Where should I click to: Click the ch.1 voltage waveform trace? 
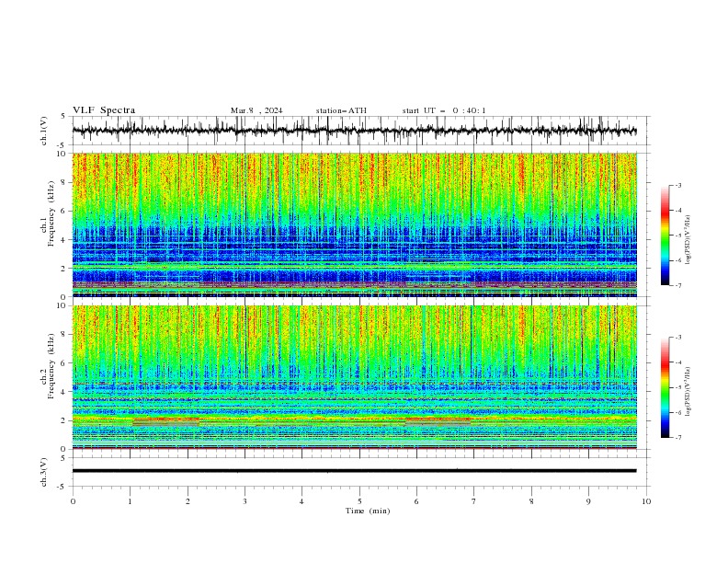[354, 131]
